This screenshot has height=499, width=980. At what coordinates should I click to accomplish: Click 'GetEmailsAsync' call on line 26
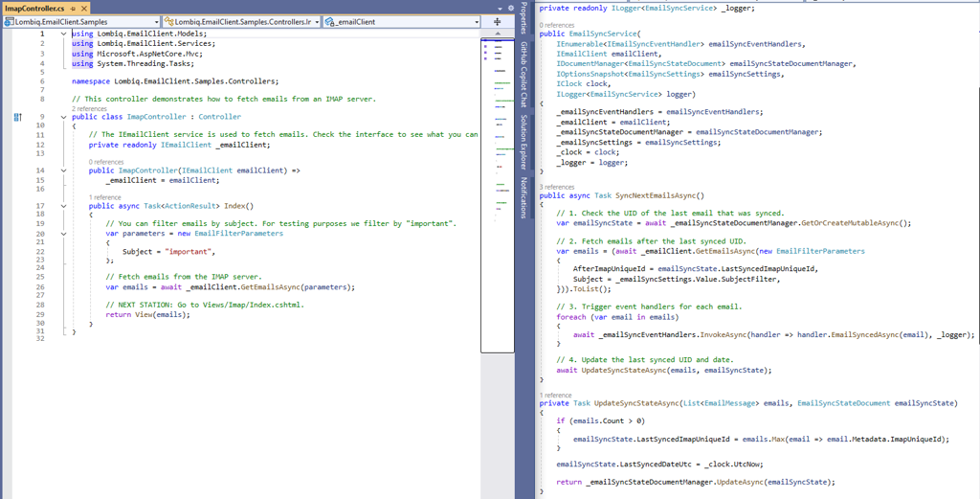point(271,287)
